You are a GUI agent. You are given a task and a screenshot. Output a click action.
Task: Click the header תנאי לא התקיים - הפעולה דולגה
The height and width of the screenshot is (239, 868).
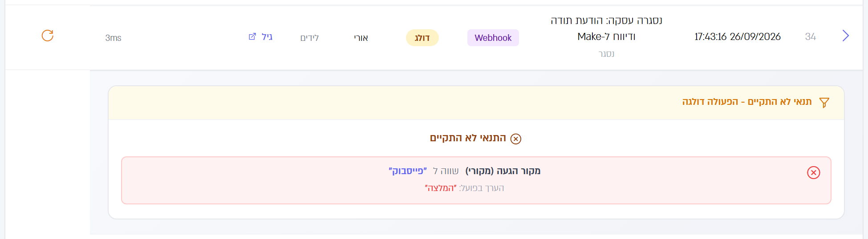coord(747,102)
